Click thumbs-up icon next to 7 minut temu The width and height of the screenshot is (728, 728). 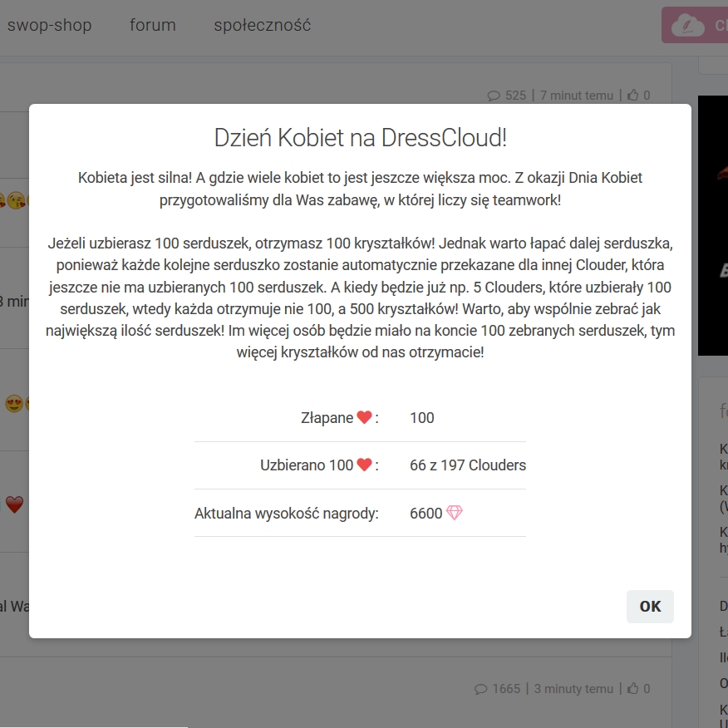point(633,96)
